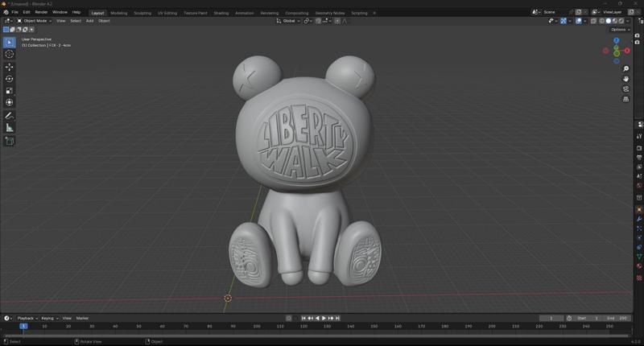
Task: Enable wireframe viewport shading
Action: click(601, 21)
